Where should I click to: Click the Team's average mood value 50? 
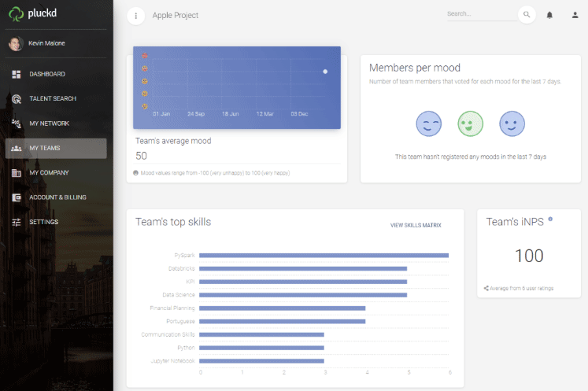click(x=141, y=156)
